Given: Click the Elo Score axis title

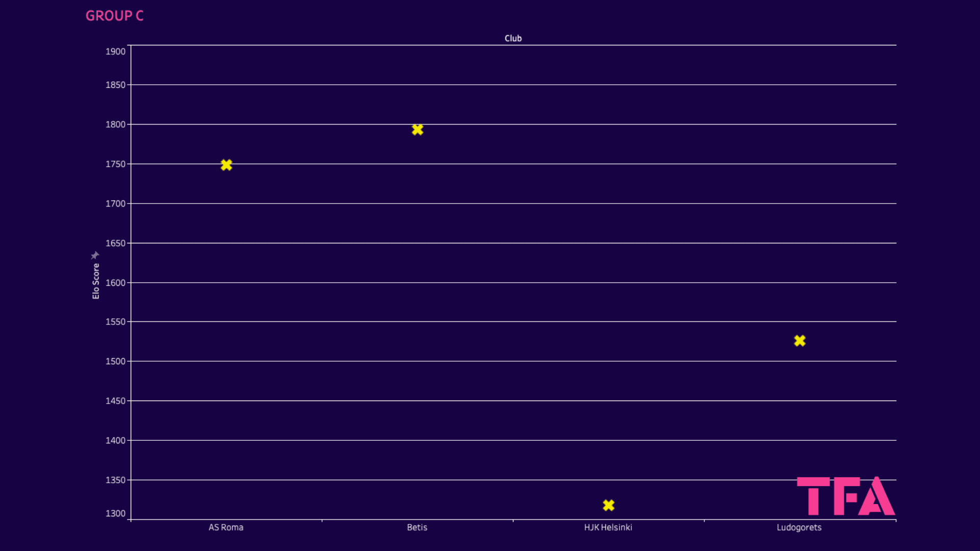Looking at the screenshot, I should (x=95, y=281).
